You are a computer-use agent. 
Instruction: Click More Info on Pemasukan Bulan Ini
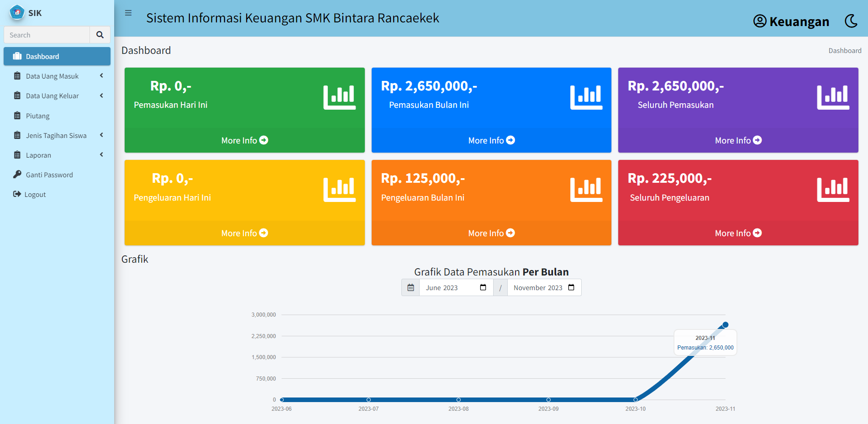click(491, 141)
